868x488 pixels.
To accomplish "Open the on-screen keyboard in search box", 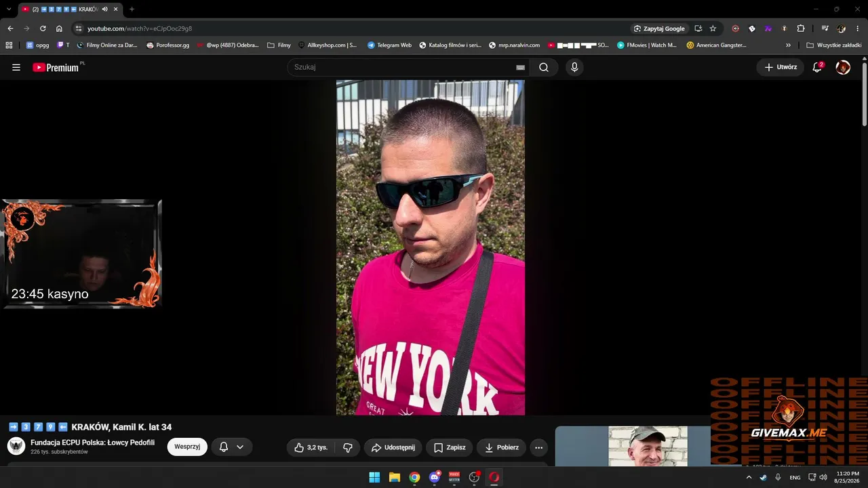I will coord(520,67).
